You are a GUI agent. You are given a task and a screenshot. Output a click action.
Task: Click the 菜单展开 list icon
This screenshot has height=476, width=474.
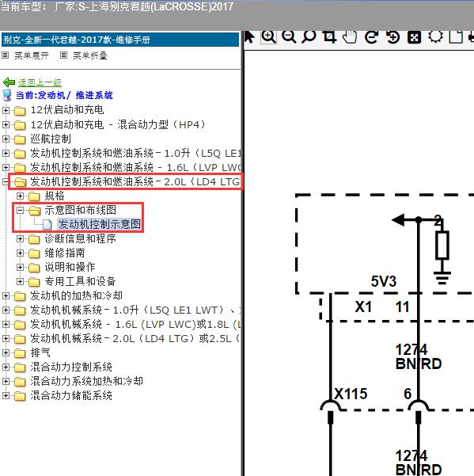(6, 55)
